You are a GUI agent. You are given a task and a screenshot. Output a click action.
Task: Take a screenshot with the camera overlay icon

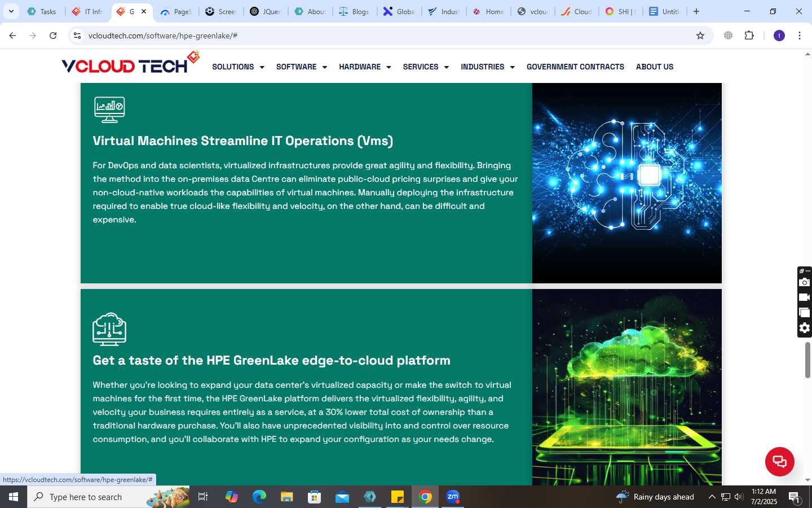(x=805, y=282)
